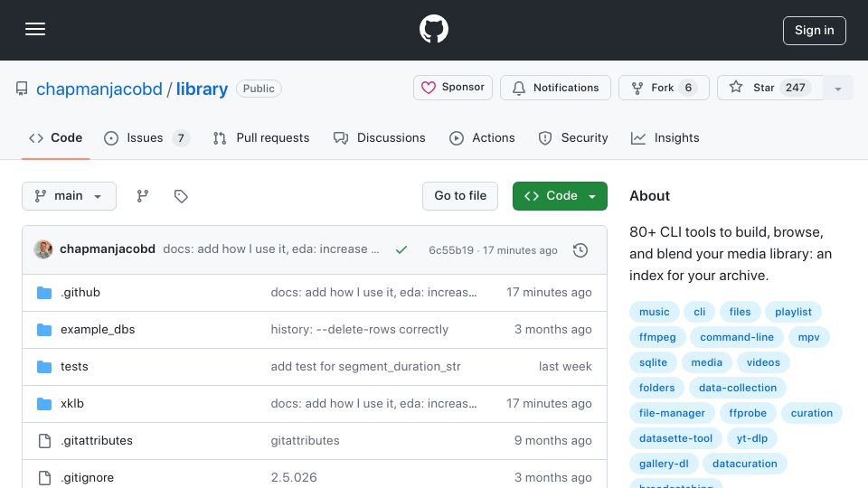Image resolution: width=868 pixels, height=488 pixels.
Task: Click the Notifications bell button
Action: pyautogui.click(x=555, y=88)
